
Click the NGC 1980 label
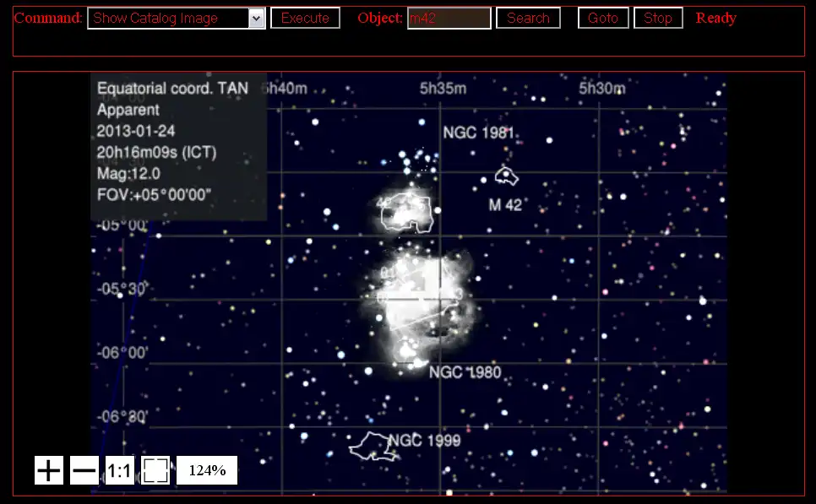click(x=465, y=372)
